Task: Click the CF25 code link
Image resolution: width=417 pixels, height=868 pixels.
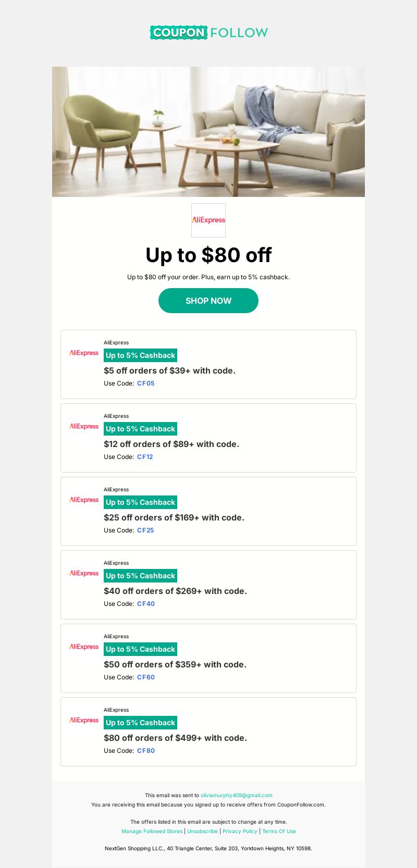Action: pyautogui.click(x=145, y=530)
